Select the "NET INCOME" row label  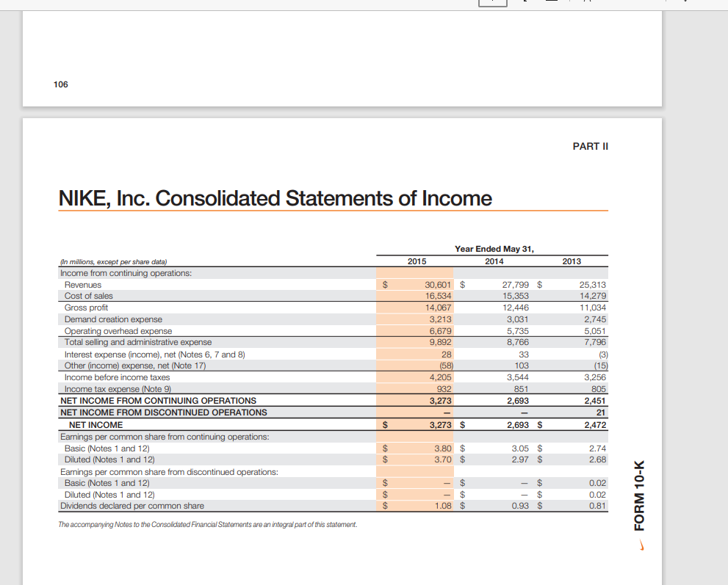(x=95, y=424)
